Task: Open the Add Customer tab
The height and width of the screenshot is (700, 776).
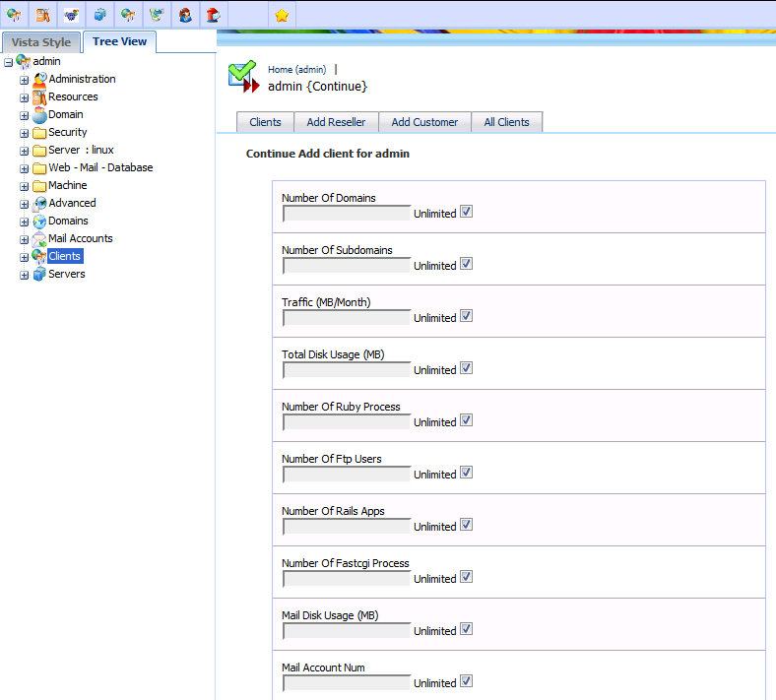Action: tap(424, 122)
